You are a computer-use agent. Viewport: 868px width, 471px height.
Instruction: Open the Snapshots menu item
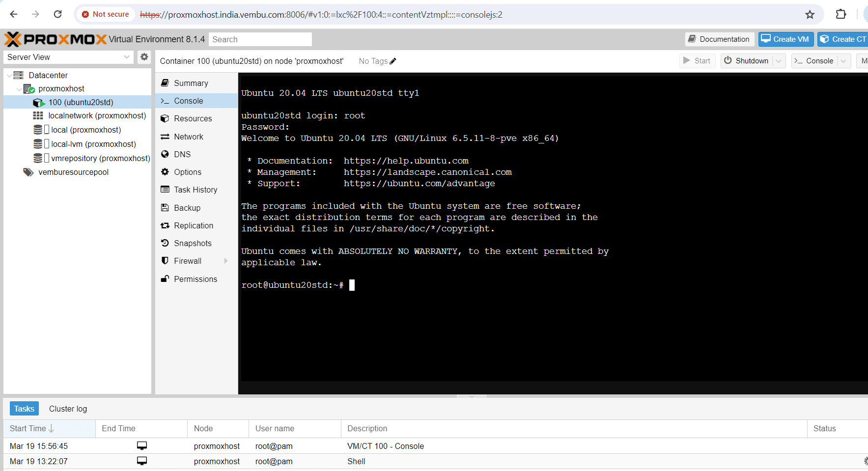click(x=196, y=243)
